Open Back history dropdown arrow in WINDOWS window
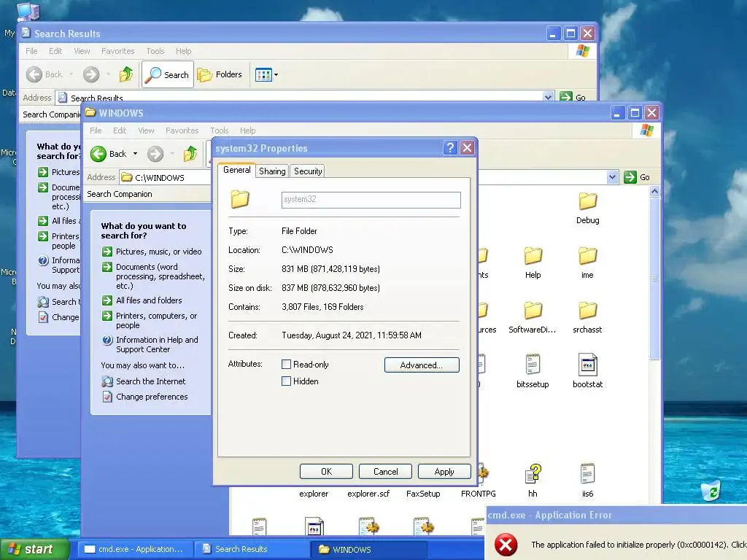This screenshot has height=560, width=747. 135,154
